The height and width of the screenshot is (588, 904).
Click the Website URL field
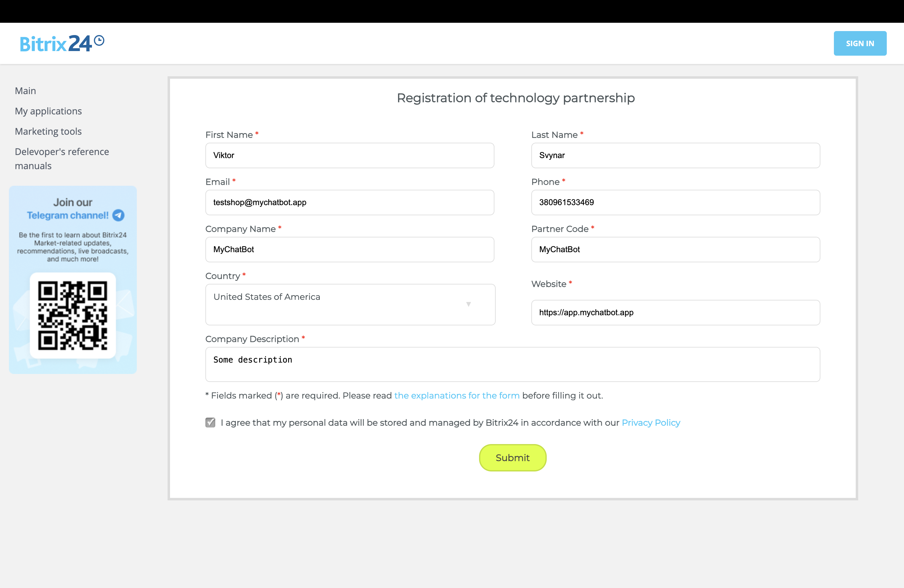coord(675,313)
